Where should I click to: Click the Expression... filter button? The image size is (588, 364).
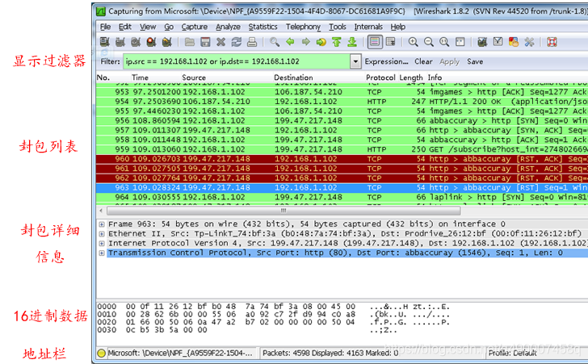coord(386,61)
